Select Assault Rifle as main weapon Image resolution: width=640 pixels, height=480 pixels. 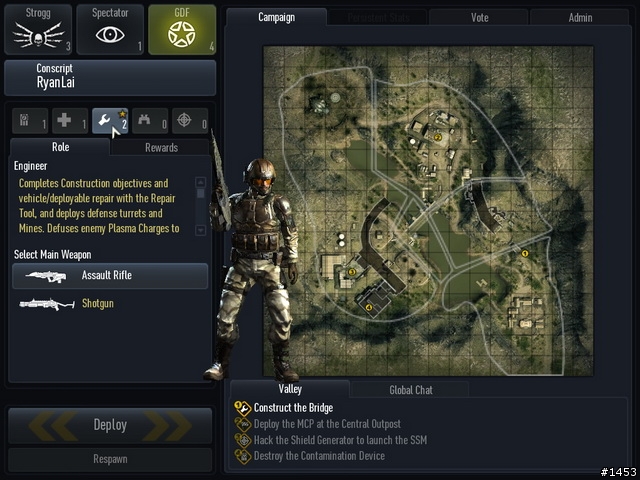pos(110,276)
